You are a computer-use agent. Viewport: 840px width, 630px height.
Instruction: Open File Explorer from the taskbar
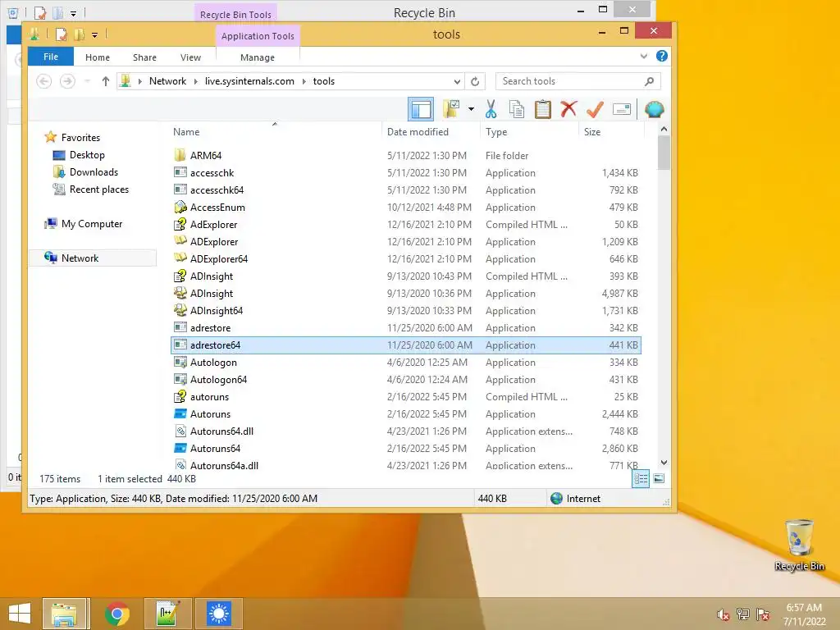coord(64,614)
